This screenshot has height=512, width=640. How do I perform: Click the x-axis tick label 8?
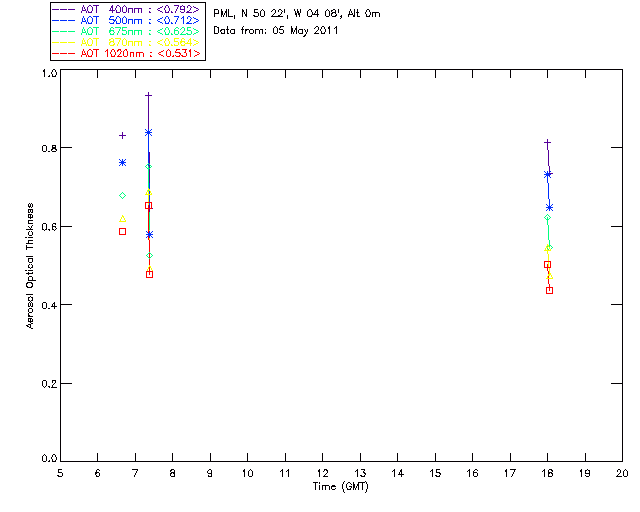[173, 473]
